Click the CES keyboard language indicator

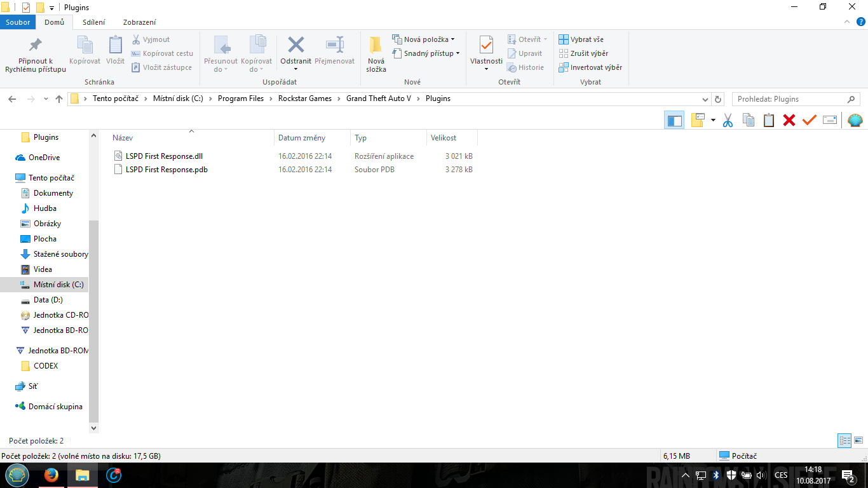(781, 475)
